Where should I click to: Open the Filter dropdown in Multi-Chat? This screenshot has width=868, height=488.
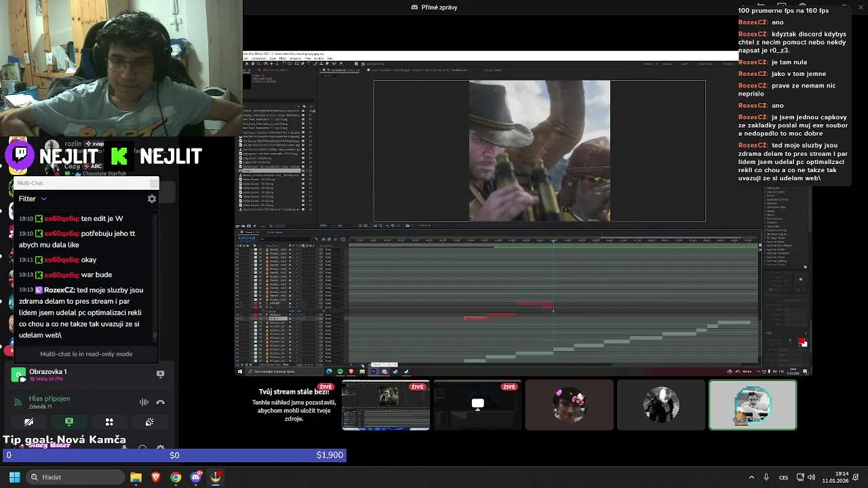33,199
